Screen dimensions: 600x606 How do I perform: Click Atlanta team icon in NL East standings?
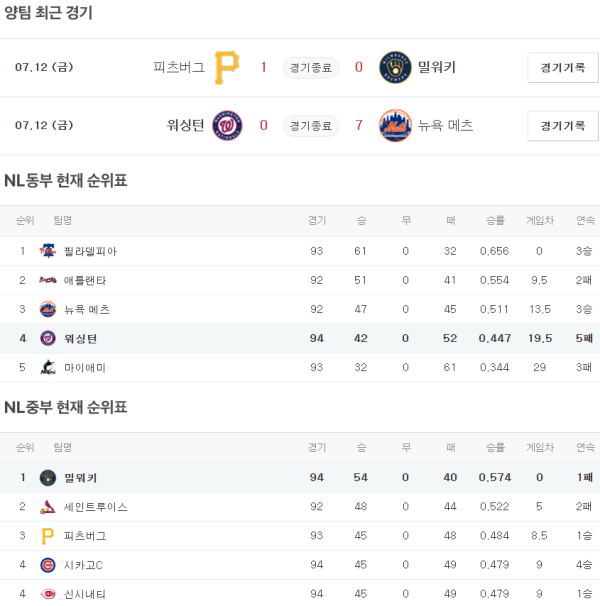point(48,280)
